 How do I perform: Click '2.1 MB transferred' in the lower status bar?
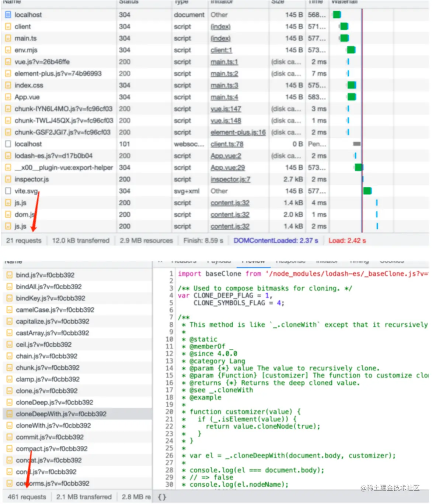(x=84, y=497)
